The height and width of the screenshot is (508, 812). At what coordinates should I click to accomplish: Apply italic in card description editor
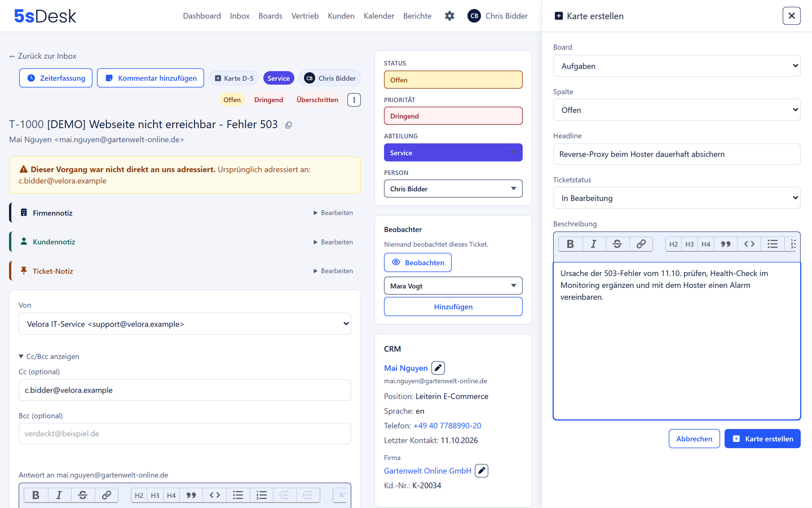click(594, 244)
